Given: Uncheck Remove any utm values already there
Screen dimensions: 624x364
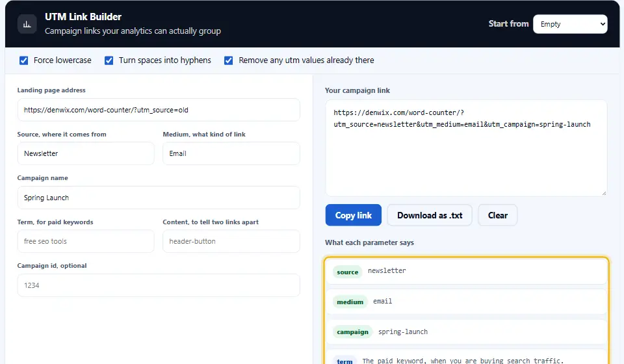Looking at the screenshot, I should 228,60.
